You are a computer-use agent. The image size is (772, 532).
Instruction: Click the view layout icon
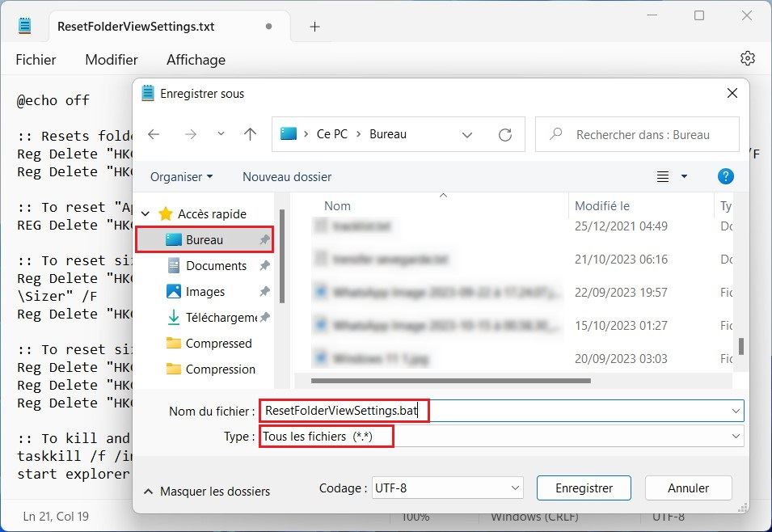point(663,176)
